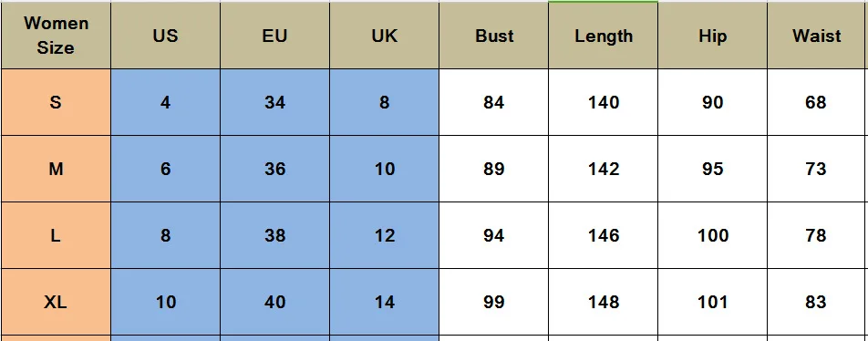The height and width of the screenshot is (341, 868).
Task: Click the Length value 140 cell
Action: pyautogui.click(x=604, y=102)
